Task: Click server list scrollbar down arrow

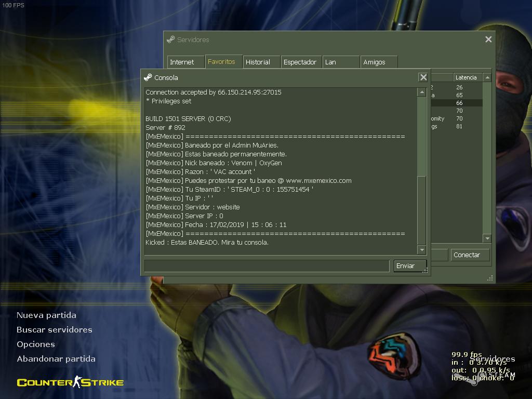Action: (487, 238)
